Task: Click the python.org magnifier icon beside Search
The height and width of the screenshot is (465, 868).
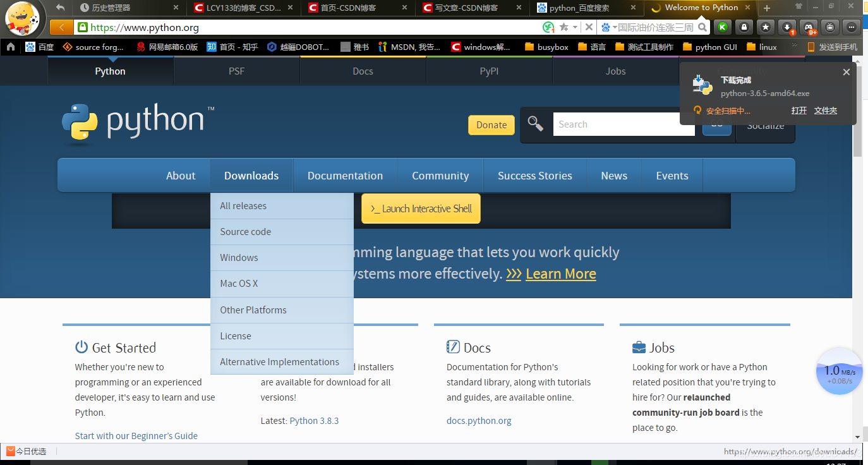Action: click(536, 124)
